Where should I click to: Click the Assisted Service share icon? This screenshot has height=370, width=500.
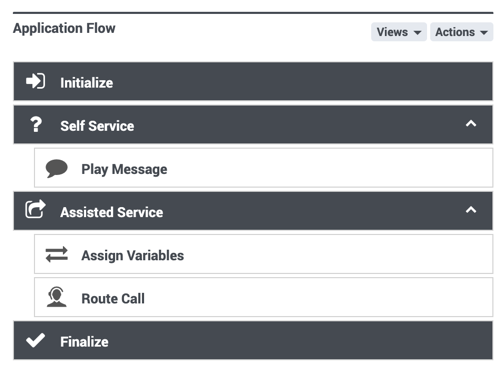pos(35,209)
